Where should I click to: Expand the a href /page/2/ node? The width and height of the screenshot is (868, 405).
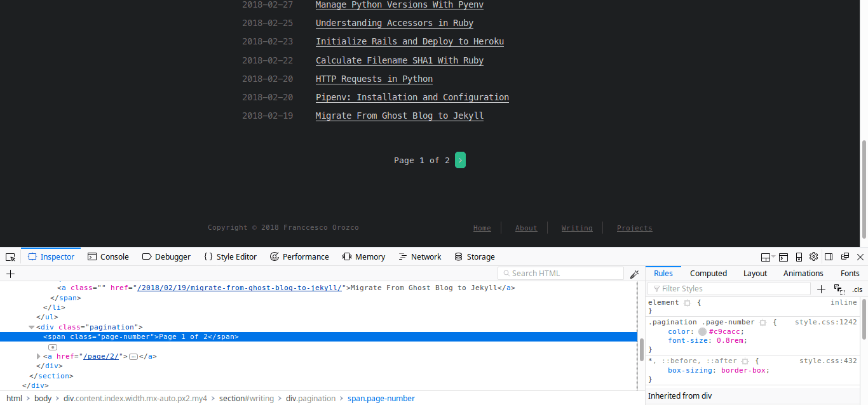[39, 357]
